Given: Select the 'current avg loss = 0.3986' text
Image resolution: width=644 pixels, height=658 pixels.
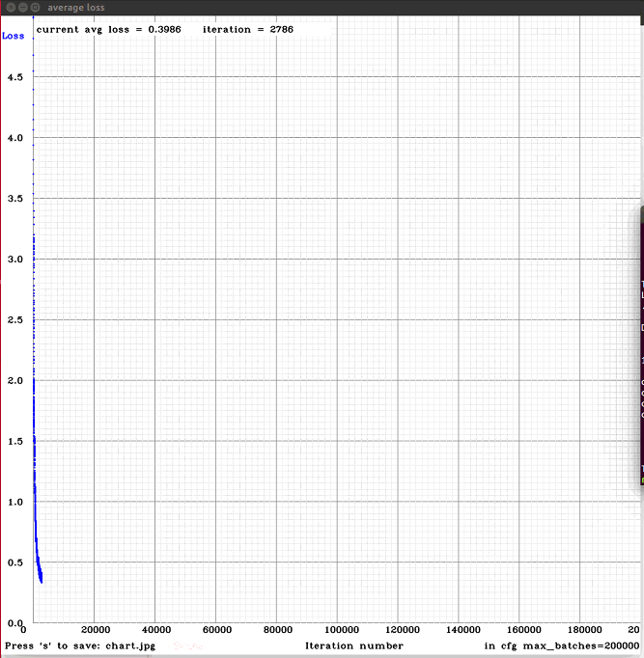Looking at the screenshot, I should [109, 29].
